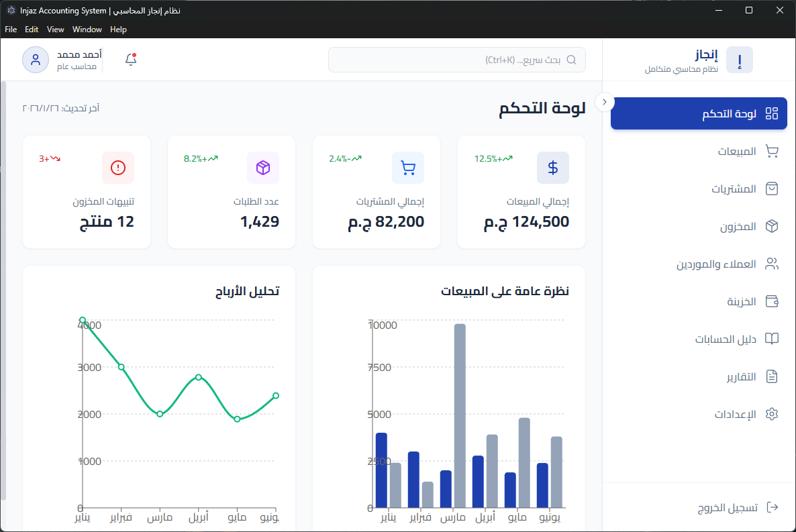The image size is (796, 532).
Task: Click the purple box orders count icon
Action: [263, 168]
